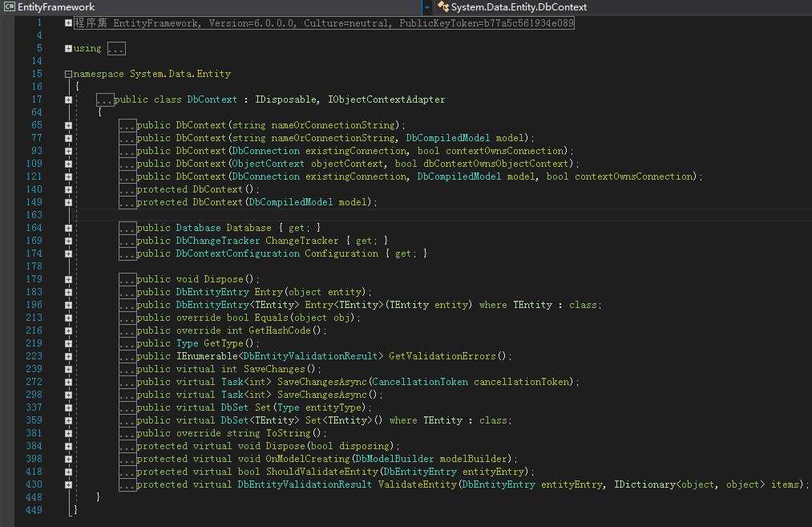This screenshot has height=527, width=812.
Task: Click the '...' box before public class DbContext
Action: pos(105,99)
